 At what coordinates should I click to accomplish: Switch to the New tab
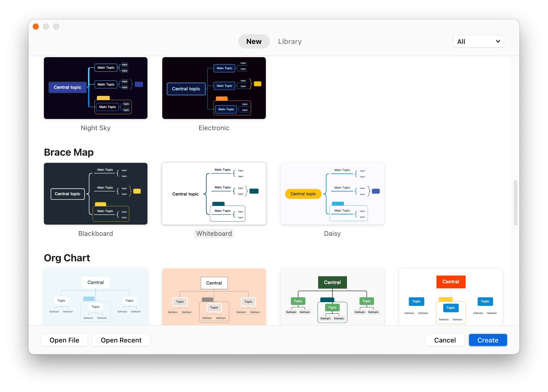pyautogui.click(x=254, y=41)
